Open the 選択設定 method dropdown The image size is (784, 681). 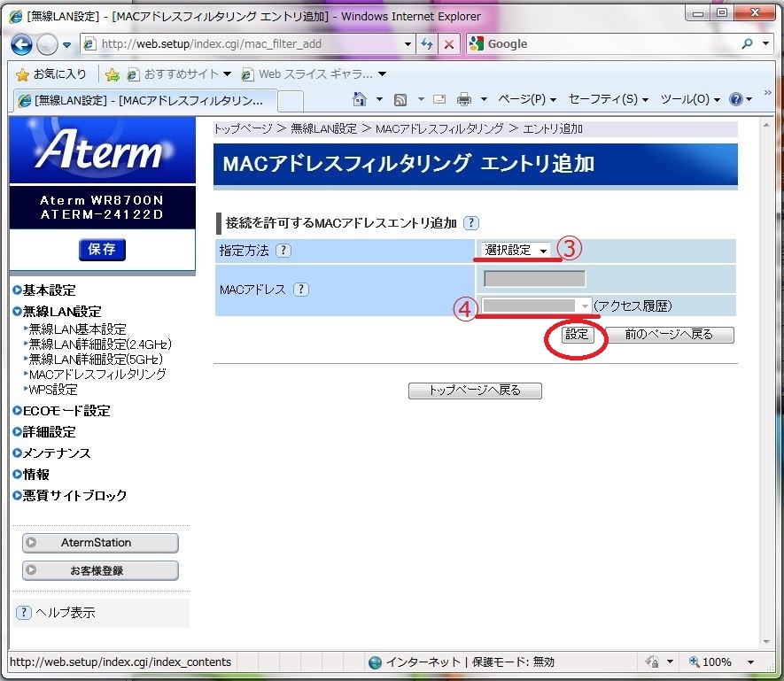click(x=516, y=251)
